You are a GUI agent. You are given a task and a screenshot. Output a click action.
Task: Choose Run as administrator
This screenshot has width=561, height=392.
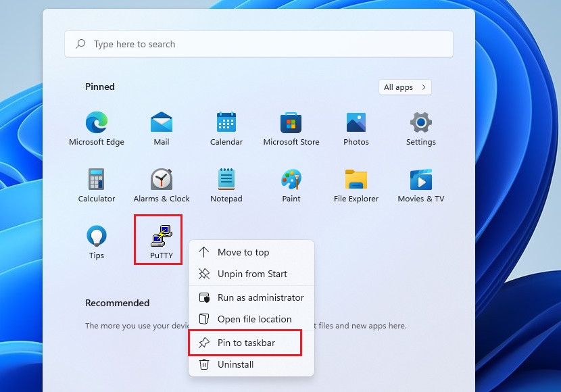[251, 297]
